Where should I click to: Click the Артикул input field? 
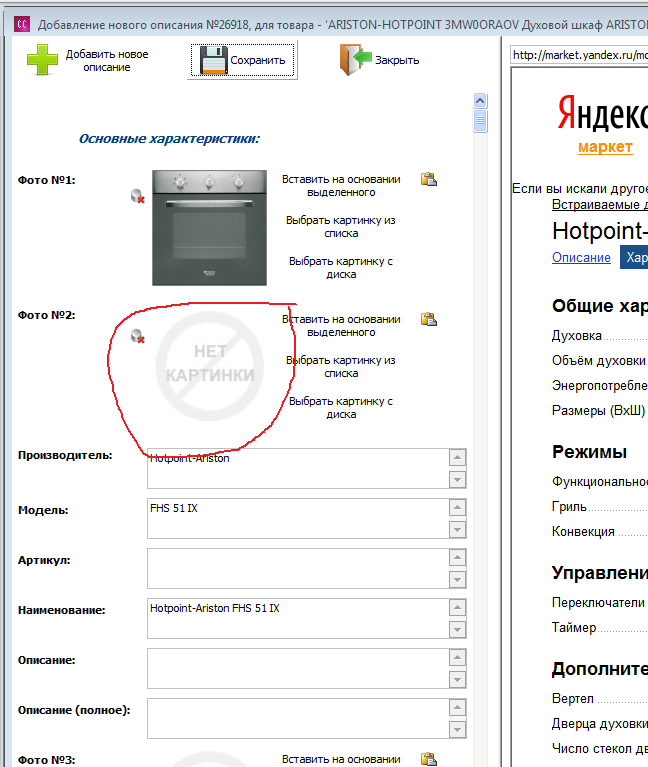(298, 568)
